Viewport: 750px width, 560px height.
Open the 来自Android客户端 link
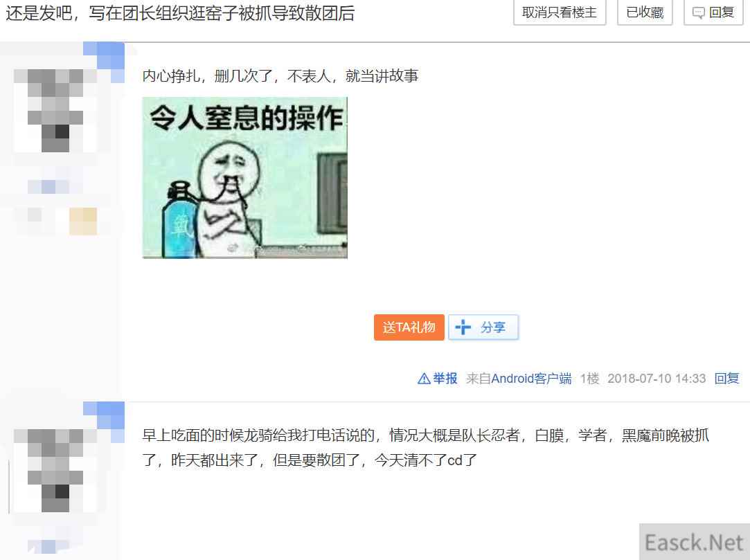point(519,378)
